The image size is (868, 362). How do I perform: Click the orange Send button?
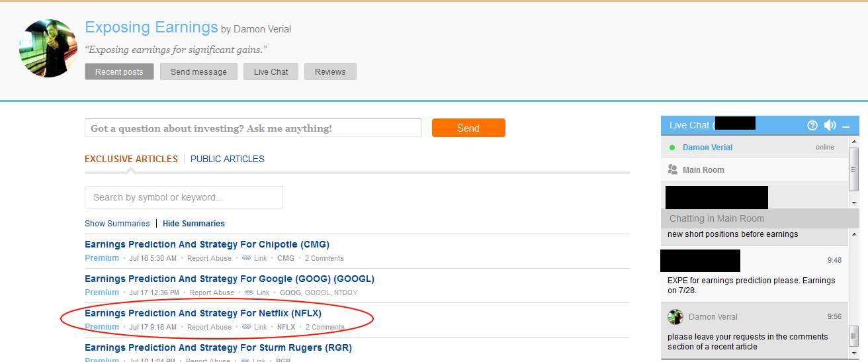pos(468,128)
